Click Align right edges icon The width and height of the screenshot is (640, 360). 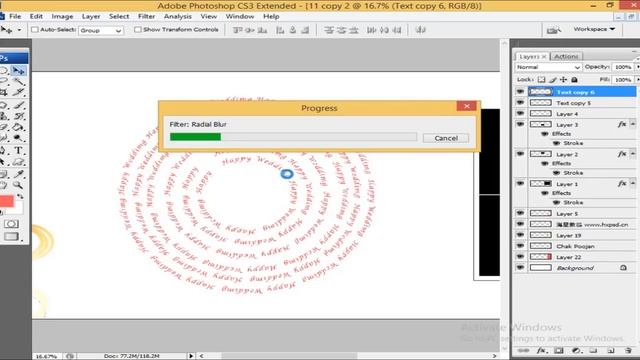click(x=305, y=30)
